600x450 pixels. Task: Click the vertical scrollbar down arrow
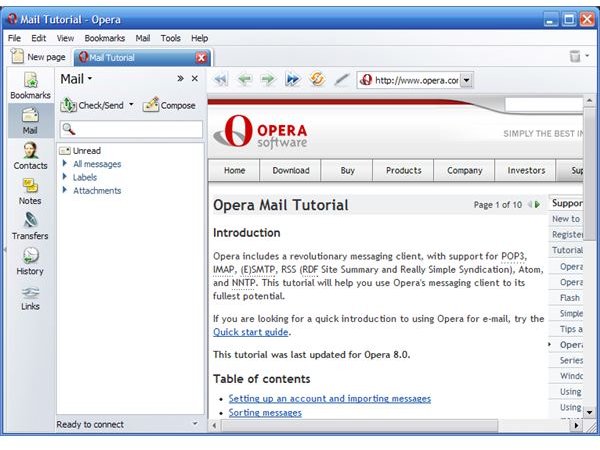pyautogui.click(x=589, y=412)
